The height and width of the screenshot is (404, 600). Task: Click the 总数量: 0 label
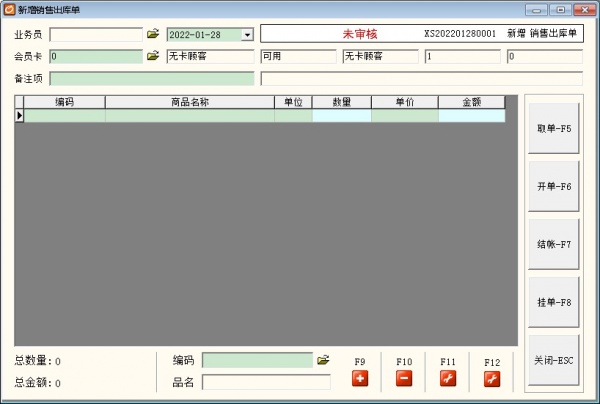[x=38, y=360]
